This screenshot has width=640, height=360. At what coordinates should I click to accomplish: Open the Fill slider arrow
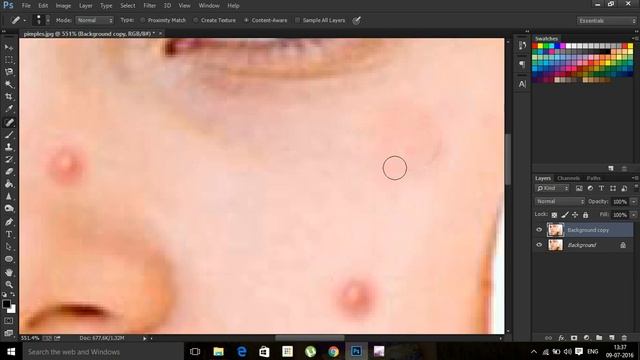(633, 215)
